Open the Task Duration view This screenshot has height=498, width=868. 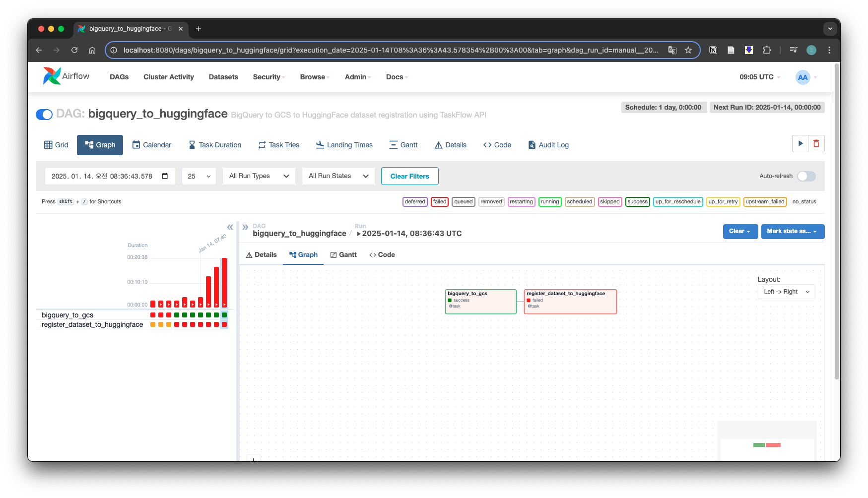click(215, 145)
